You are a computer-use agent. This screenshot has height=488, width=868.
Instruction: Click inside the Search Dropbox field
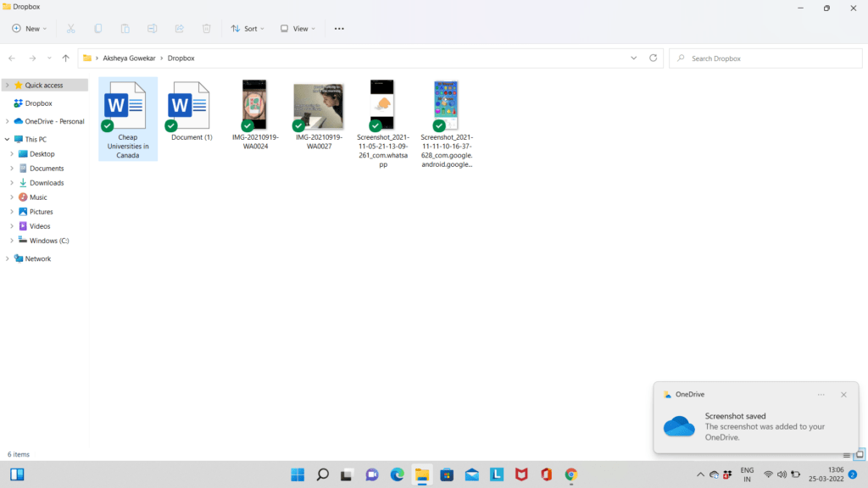[x=763, y=58]
